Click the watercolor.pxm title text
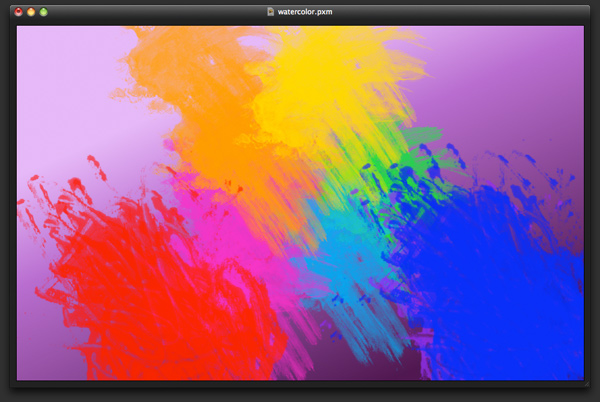The height and width of the screenshot is (402, 600). tap(305, 12)
